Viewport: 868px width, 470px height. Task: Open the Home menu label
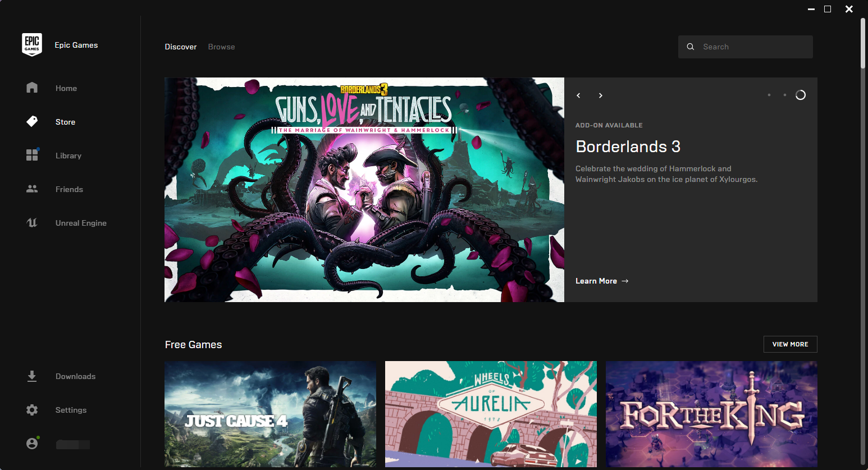click(x=66, y=88)
